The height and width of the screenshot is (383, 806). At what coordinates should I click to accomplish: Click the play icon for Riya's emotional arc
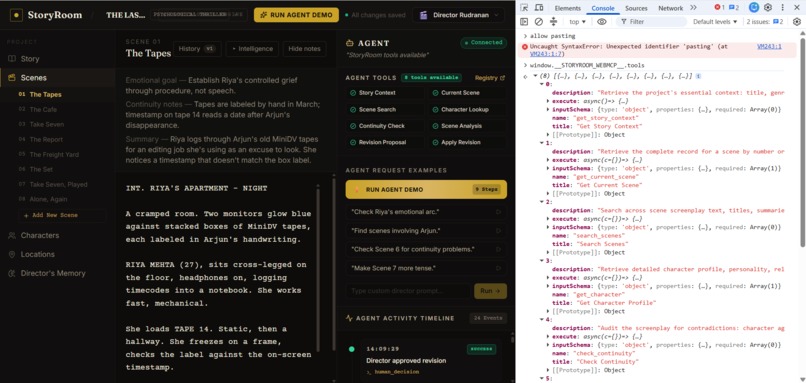tap(498, 212)
